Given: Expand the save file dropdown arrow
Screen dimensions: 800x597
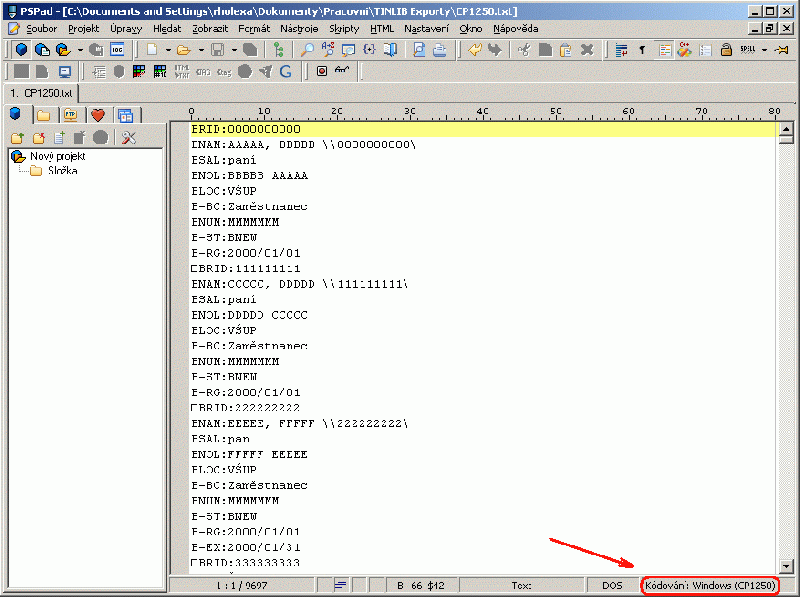Looking at the screenshot, I should 234,50.
